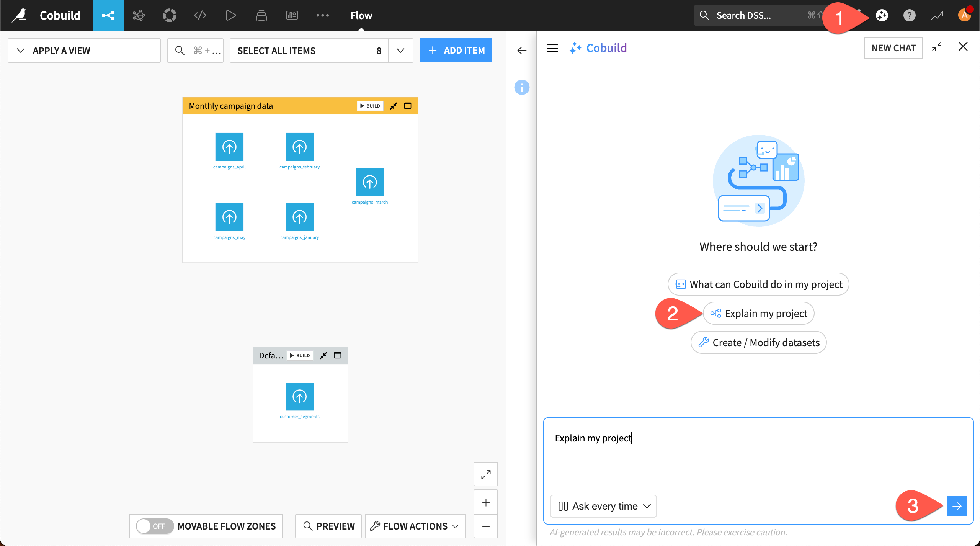Open the activity trend arrow icon
This screenshot has width=980, height=546.
click(x=937, y=15)
